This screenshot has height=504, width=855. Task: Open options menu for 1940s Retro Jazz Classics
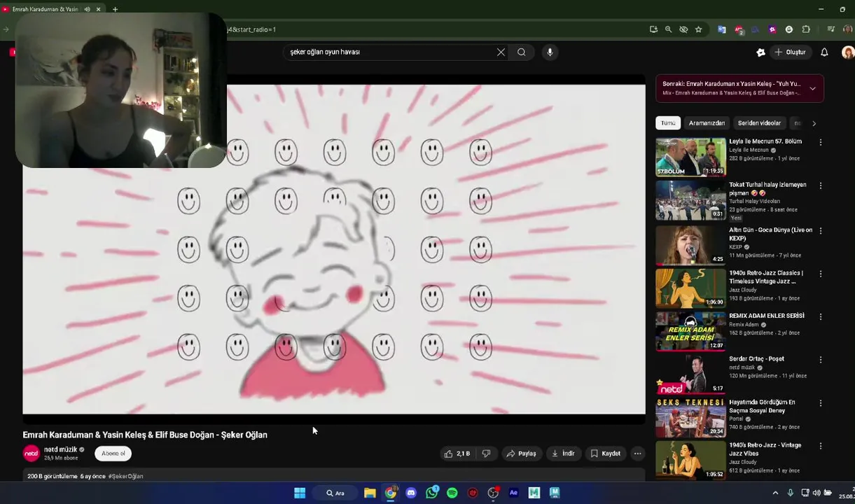point(821,274)
